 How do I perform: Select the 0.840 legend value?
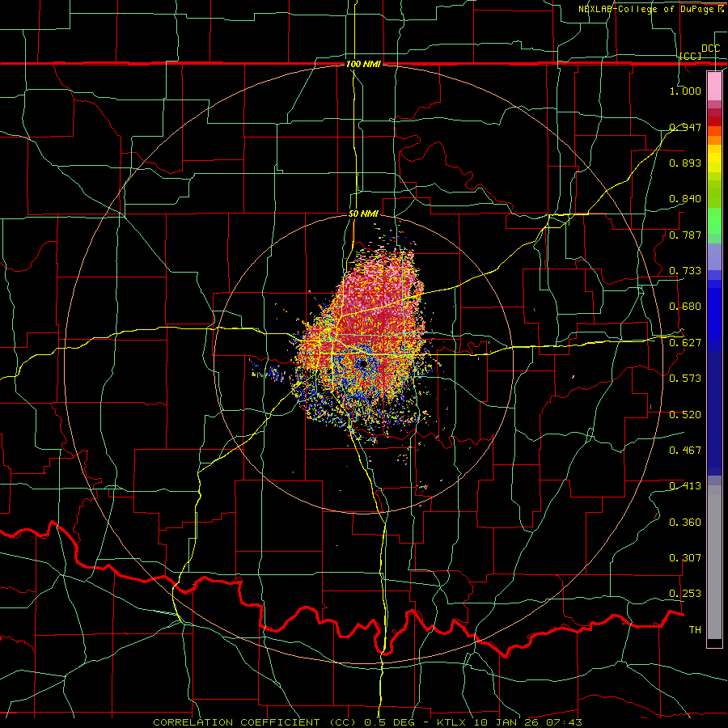685,199
